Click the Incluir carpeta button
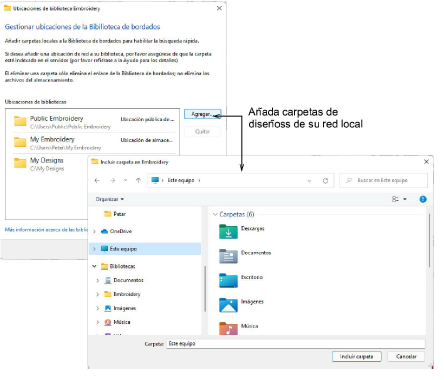Screen dimensions: 444x380 [357, 357]
